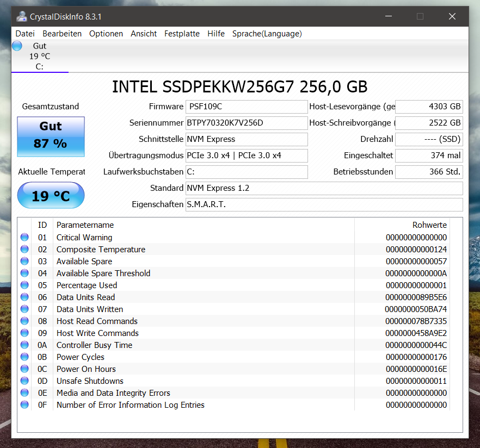This screenshot has width=480, height=448.
Task: Click status orb of Unsafe Shutdowns row
Action: 24,381
